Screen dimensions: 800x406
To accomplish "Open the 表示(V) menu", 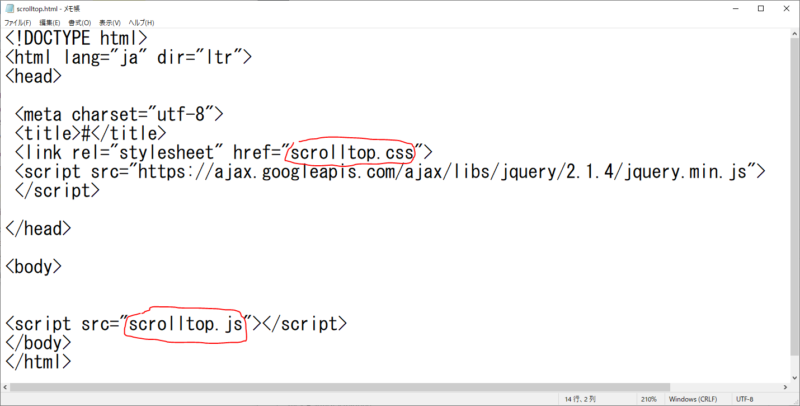I will 110,23.
